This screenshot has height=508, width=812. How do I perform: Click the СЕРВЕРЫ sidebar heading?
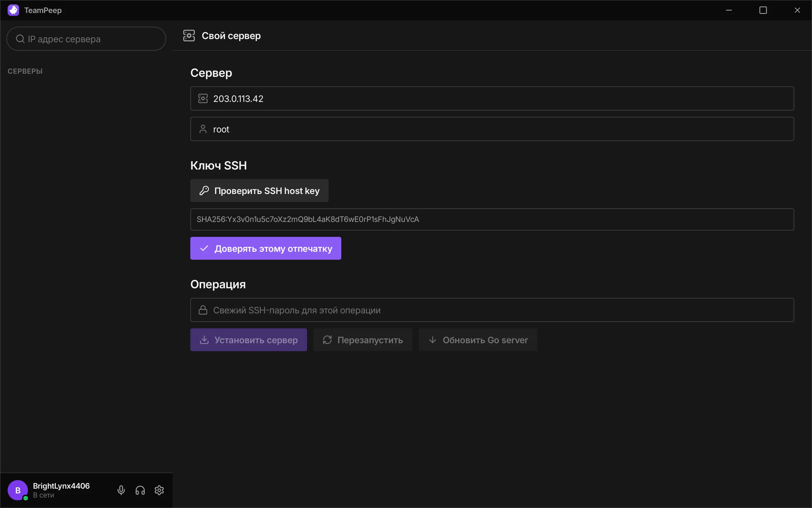[x=25, y=71]
